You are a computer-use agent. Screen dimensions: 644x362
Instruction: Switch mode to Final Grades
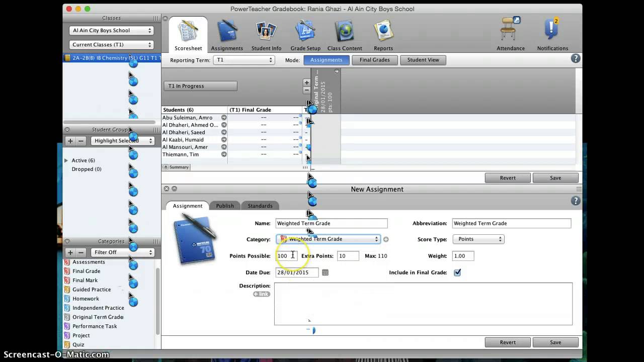point(375,60)
